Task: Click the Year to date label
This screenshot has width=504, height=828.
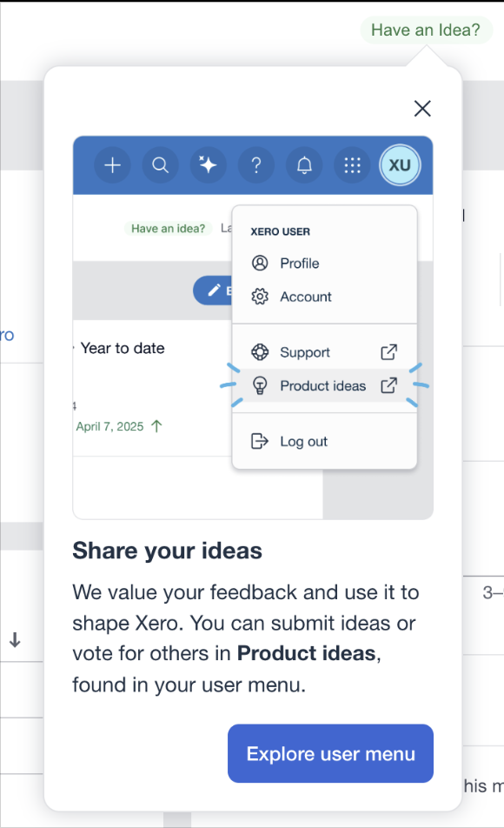Action: click(x=123, y=348)
